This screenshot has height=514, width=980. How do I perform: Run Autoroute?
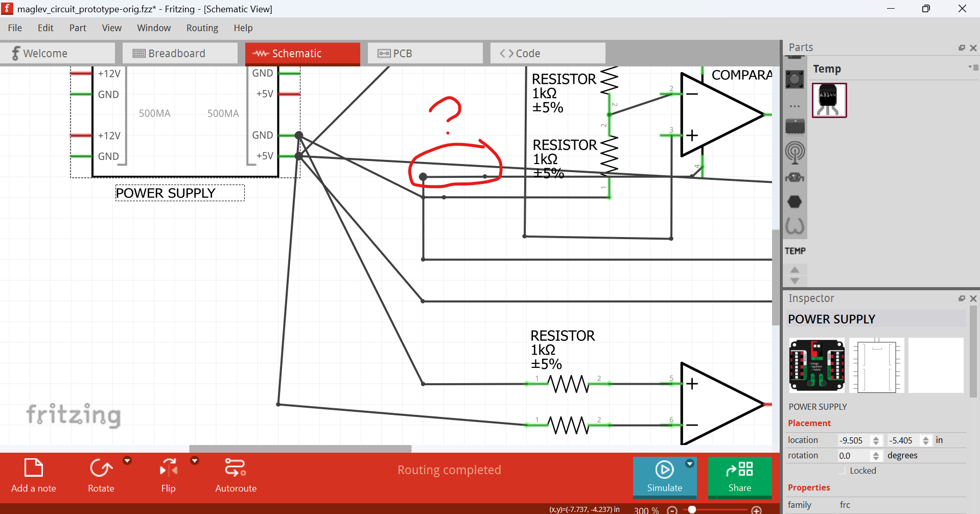pos(236,476)
